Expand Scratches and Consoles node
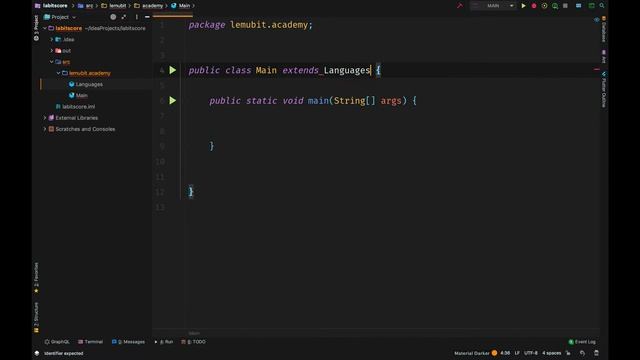640x360 pixels. pos(45,129)
